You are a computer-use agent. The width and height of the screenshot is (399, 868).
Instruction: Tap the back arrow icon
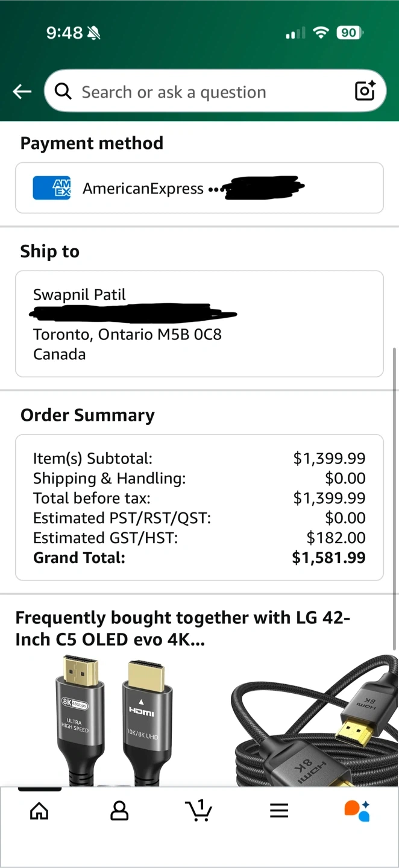[x=22, y=92]
